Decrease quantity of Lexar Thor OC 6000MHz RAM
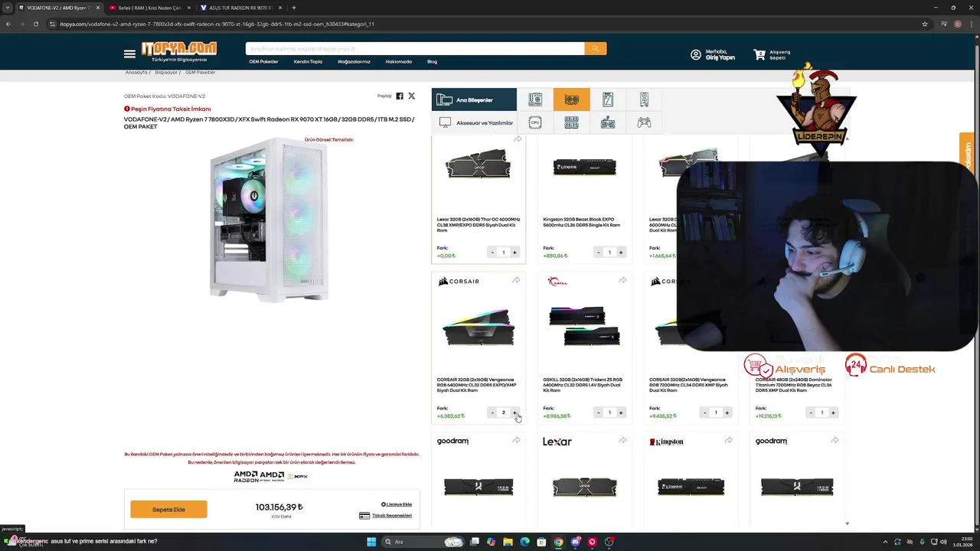The image size is (980, 551). [492, 253]
